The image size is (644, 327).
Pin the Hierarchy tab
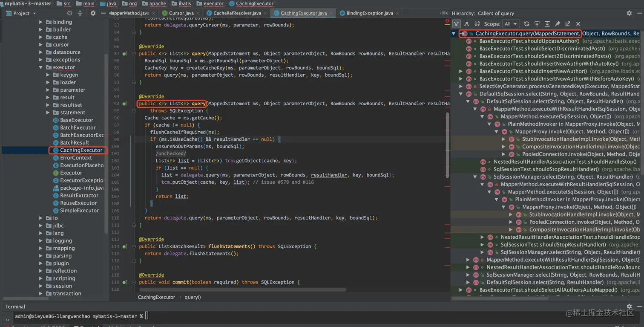click(x=558, y=24)
